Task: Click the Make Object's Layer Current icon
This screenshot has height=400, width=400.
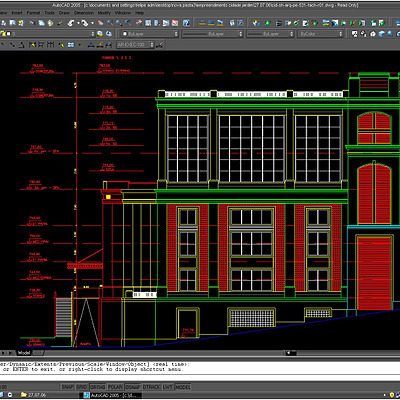Action: coord(100,34)
